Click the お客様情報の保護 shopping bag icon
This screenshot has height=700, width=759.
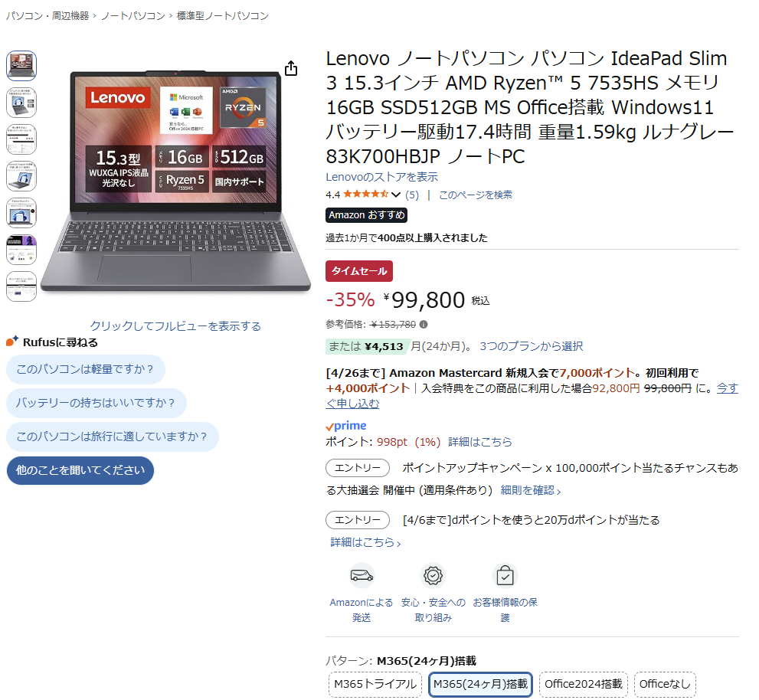(x=505, y=576)
